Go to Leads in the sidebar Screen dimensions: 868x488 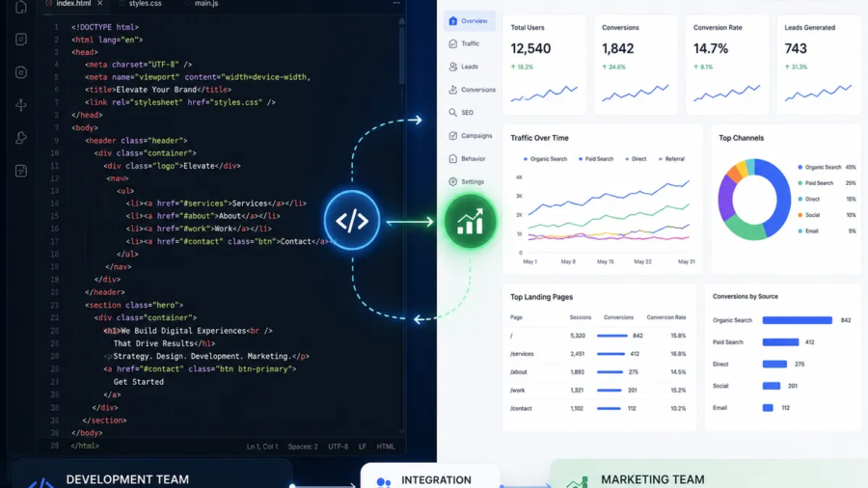pos(469,67)
